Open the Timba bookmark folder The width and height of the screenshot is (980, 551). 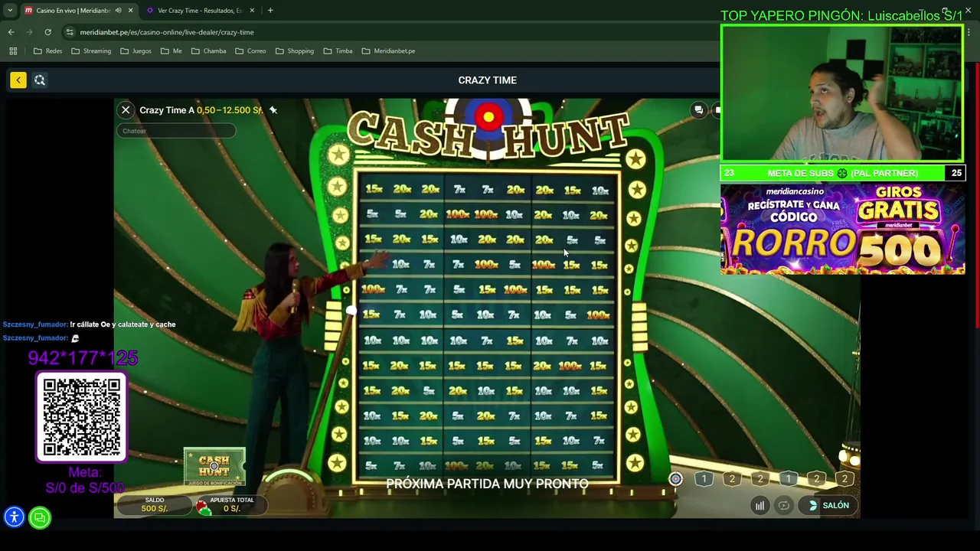point(338,51)
